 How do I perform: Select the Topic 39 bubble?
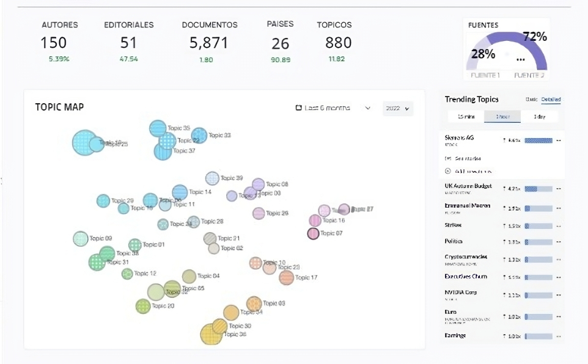[x=212, y=178]
